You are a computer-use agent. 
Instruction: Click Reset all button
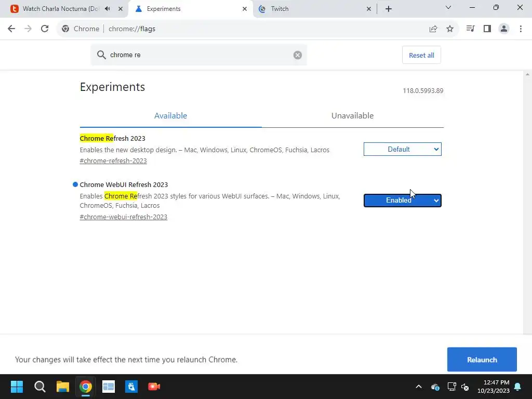click(x=421, y=55)
